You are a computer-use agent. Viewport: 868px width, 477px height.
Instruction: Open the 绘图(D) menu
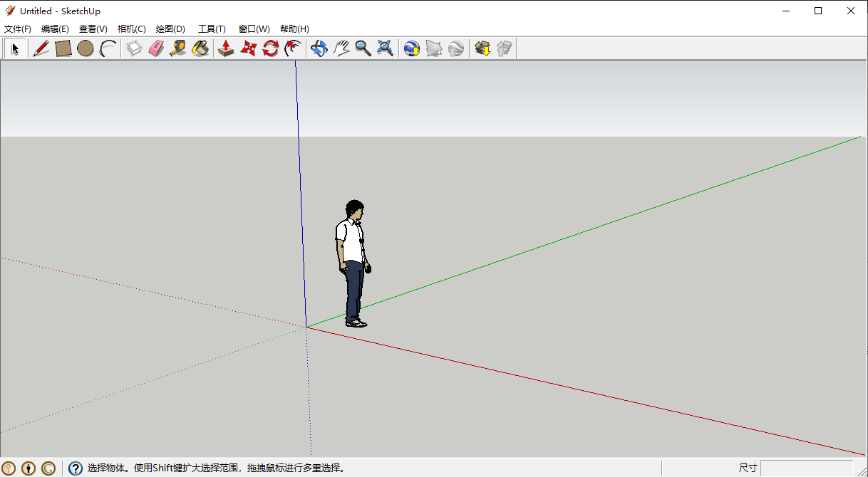pyautogui.click(x=170, y=29)
